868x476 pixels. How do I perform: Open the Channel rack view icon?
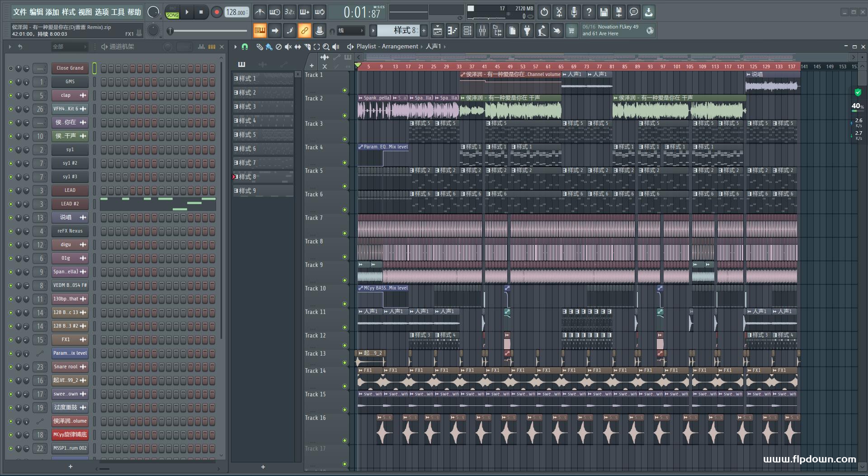point(467,31)
